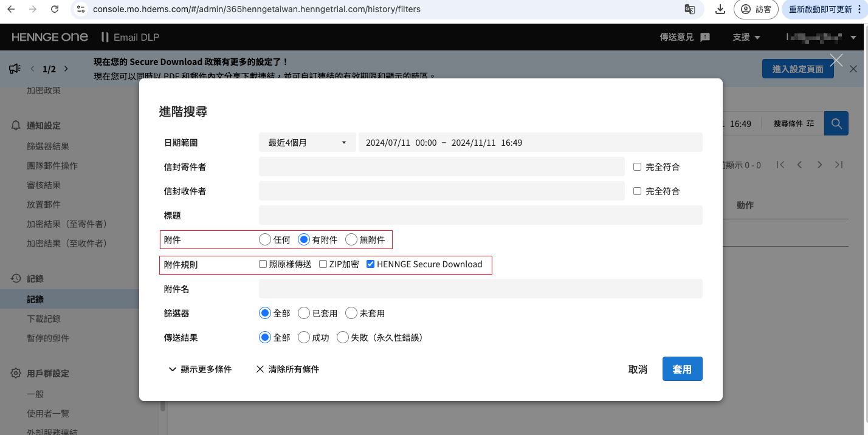
Task: Click the 附件名 input field
Action: 480,289
